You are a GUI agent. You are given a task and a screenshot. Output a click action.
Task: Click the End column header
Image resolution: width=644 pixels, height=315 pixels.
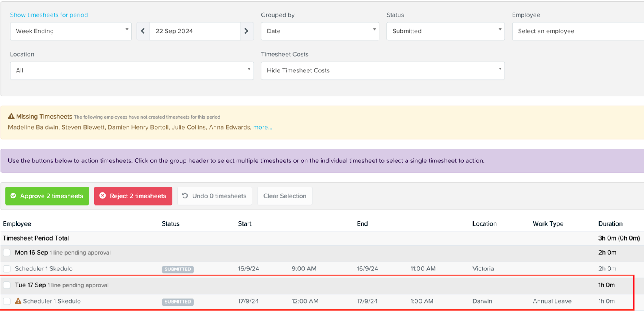(x=362, y=223)
